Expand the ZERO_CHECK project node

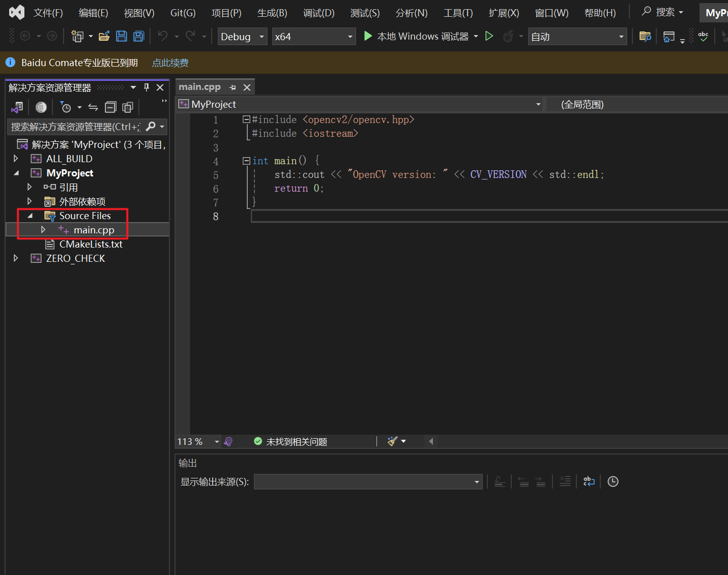16,258
